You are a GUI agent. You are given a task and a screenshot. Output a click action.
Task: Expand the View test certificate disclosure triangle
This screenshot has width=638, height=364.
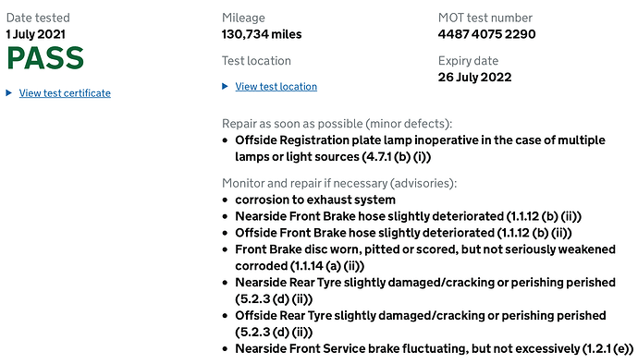click(8, 93)
